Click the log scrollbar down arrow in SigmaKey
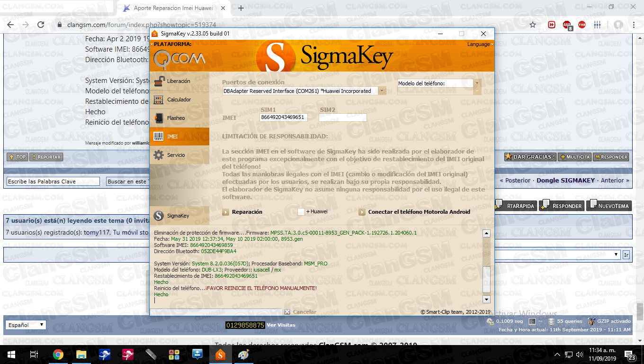The height and width of the screenshot is (364, 644). click(x=486, y=300)
